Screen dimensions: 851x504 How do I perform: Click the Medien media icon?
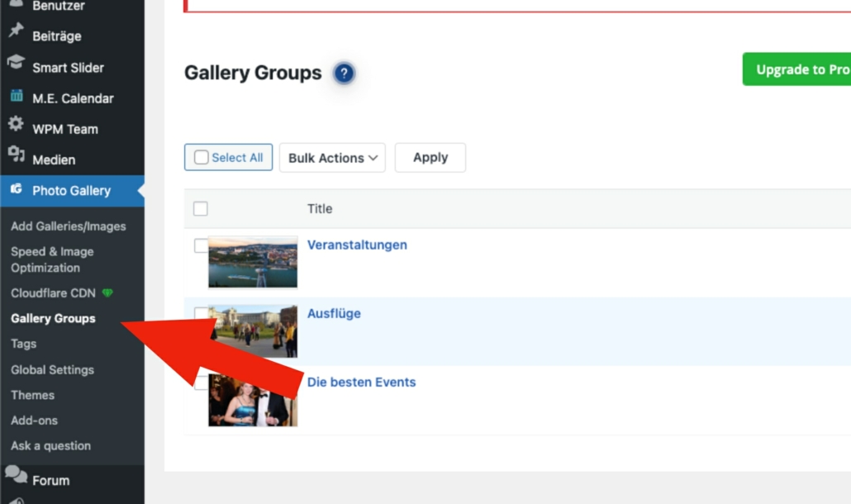pos(16,156)
